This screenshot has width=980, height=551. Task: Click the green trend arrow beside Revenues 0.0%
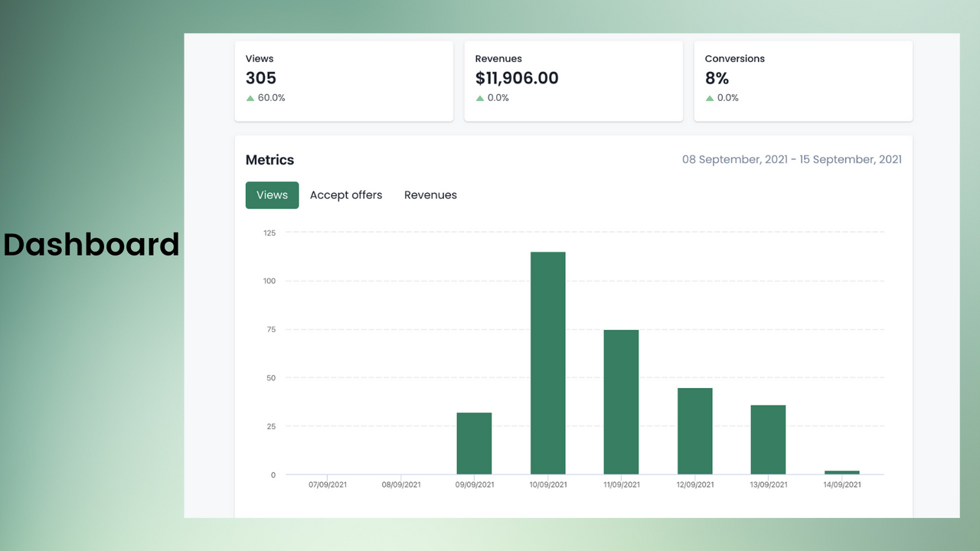click(x=480, y=97)
